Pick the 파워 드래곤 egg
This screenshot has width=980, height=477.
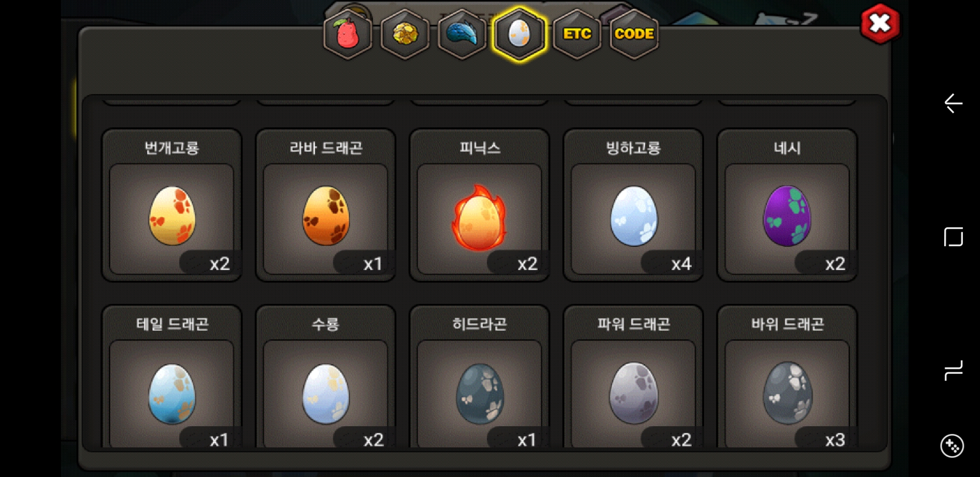[633, 376]
